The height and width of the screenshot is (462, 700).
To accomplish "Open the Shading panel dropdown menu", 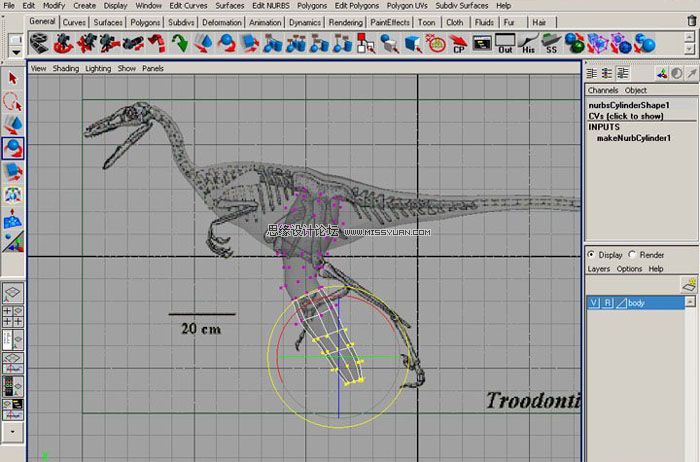I will (x=66, y=69).
